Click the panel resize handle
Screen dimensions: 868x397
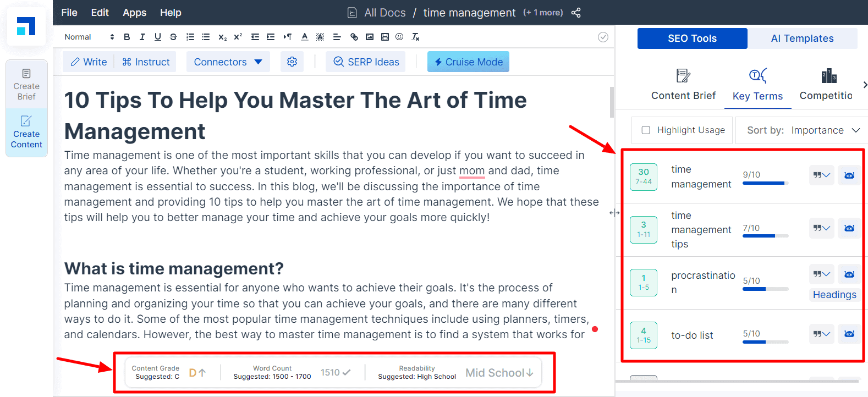614,213
